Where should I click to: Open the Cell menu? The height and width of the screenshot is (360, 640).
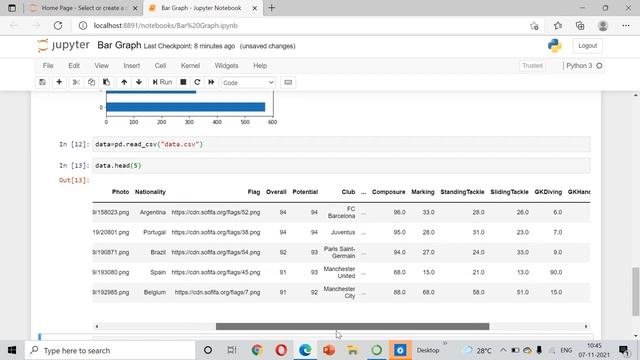tap(160, 66)
